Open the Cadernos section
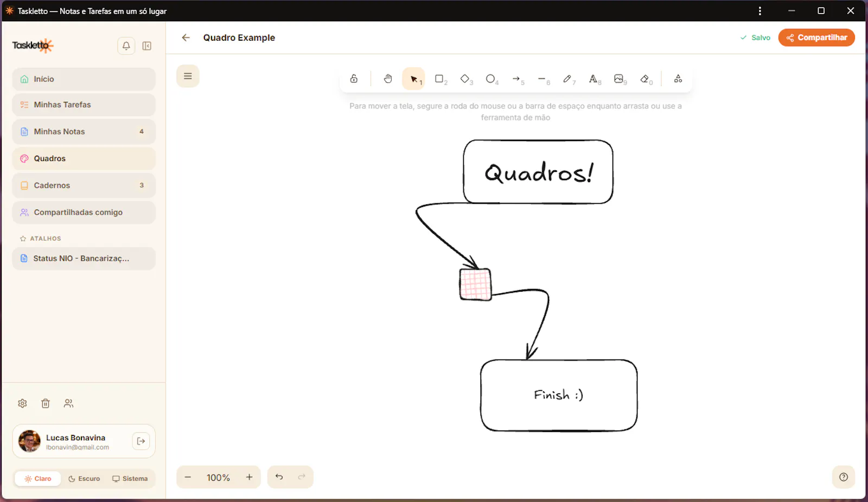Screen dimensions: 868x502 tap(84, 185)
